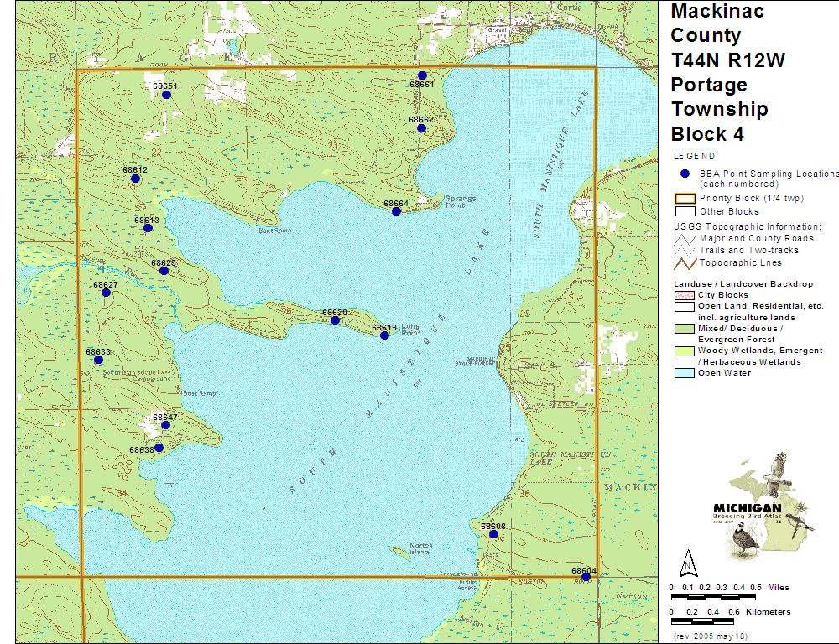Click the Priority Block orange legend box
Image resolution: width=839 pixels, height=644 pixels.
pos(684,199)
